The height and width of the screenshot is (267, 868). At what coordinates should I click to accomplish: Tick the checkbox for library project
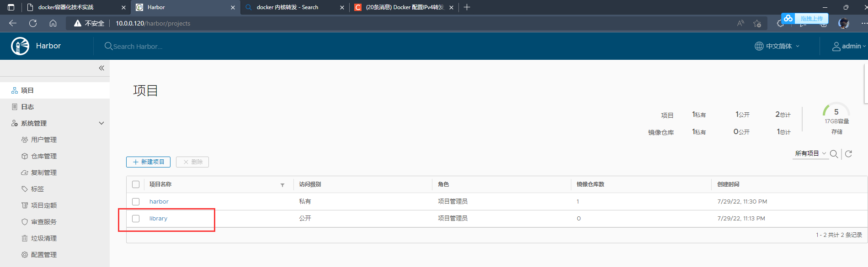(x=136, y=219)
